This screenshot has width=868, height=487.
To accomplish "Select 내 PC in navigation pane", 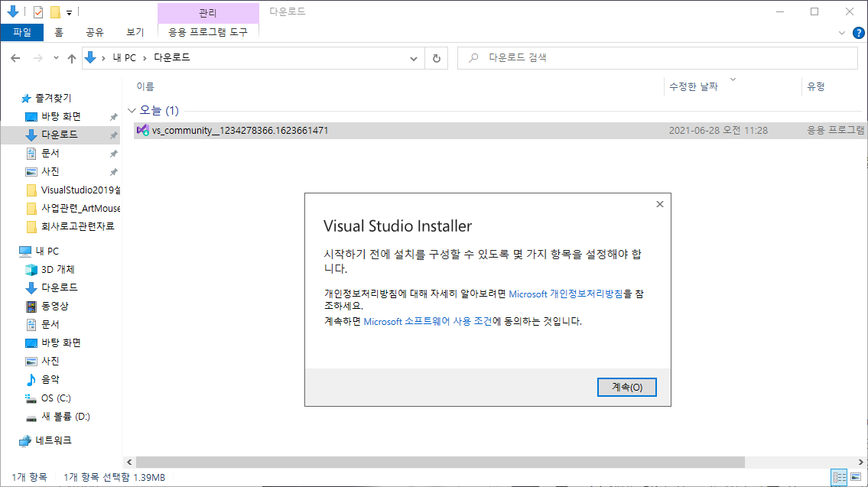I will (x=47, y=252).
